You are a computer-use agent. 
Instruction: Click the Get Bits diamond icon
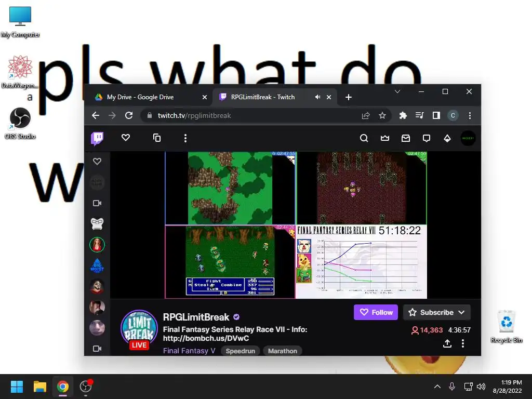coord(447,138)
